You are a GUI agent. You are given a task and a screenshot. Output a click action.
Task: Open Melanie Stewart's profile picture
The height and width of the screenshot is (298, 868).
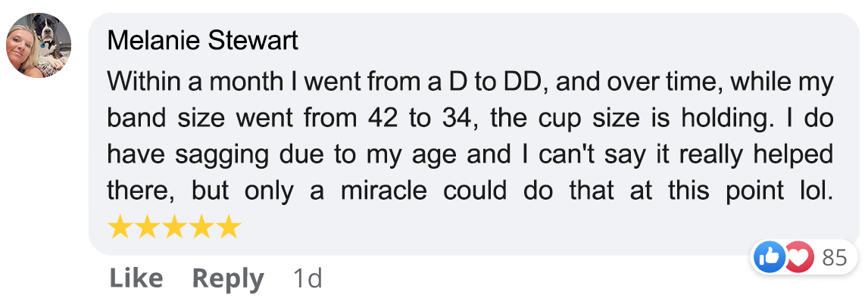pos(39,45)
